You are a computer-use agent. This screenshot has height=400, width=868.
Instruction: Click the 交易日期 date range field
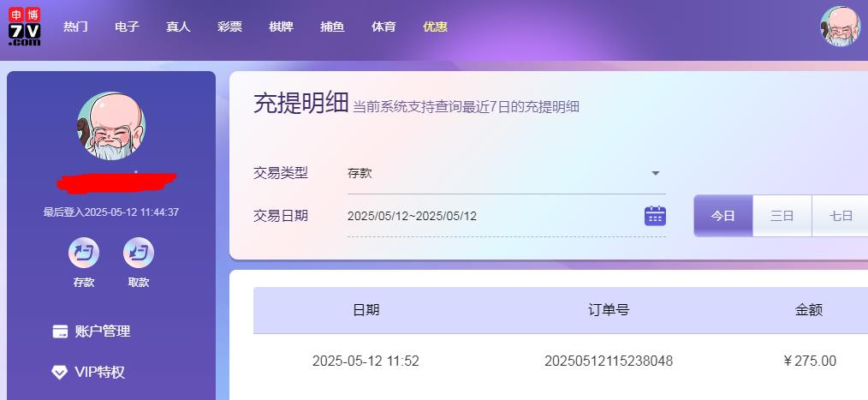pyautogui.click(x=507, y=216)
